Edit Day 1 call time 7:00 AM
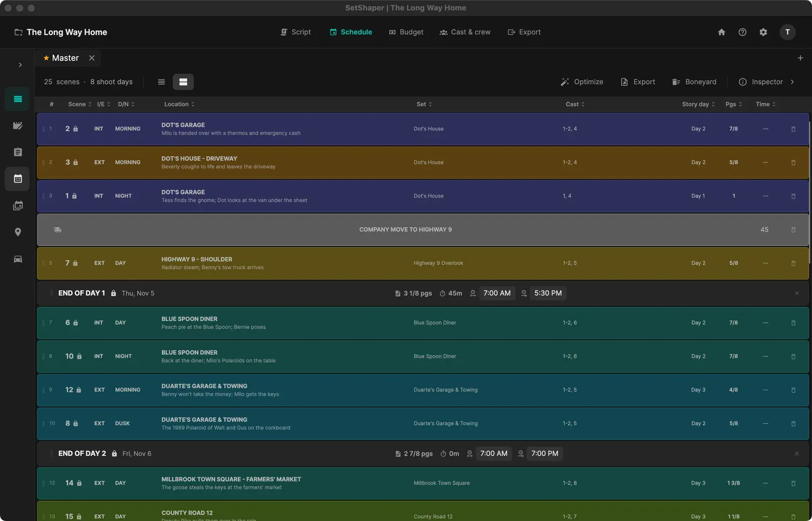Viewport: 812px width, 521px height. [x=497, y=293]
